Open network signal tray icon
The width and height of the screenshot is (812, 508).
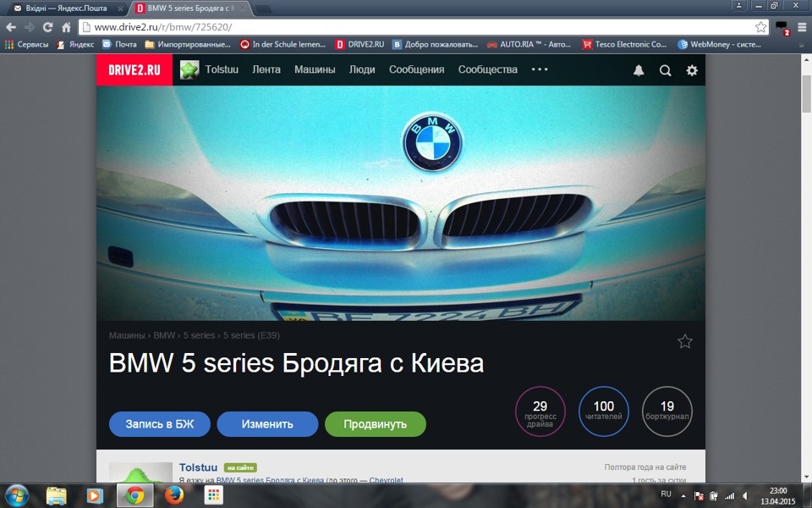pyautogui.click(x=730, y=495)
